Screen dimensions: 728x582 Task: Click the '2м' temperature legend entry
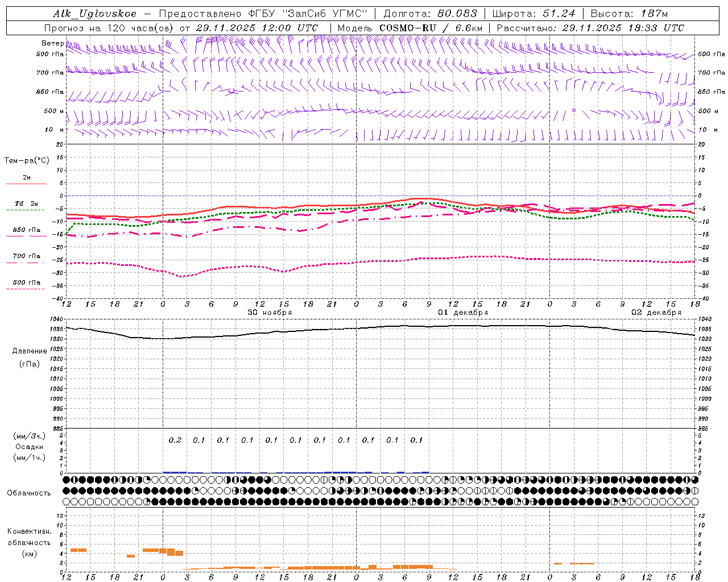click(27, 178)
